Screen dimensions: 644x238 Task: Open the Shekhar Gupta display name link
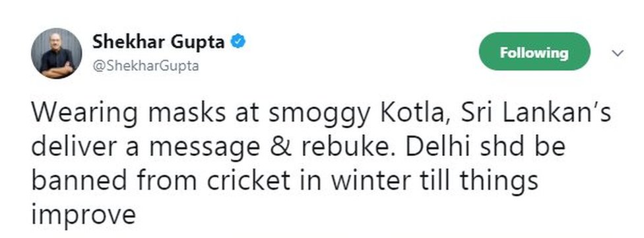(x=158, y=42)
